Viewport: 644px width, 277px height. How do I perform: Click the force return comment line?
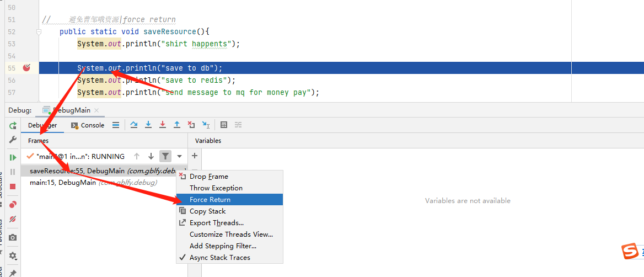tap(109, 19)
